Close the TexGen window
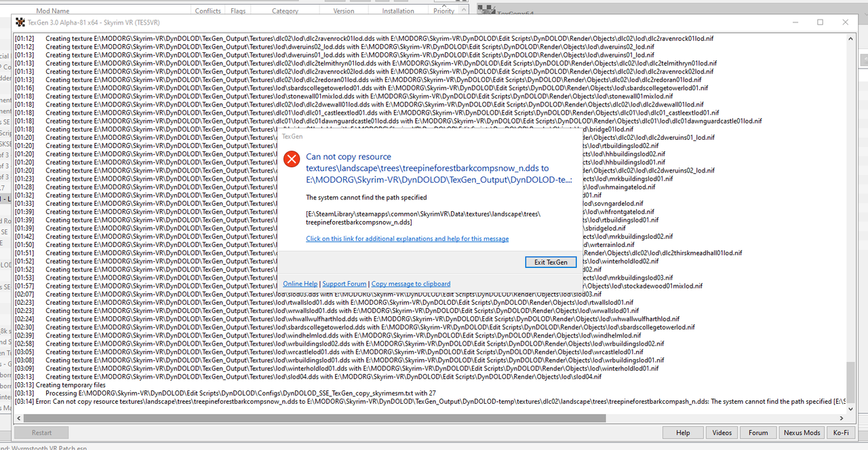The image size is (868, 450). tap(844, 22)
